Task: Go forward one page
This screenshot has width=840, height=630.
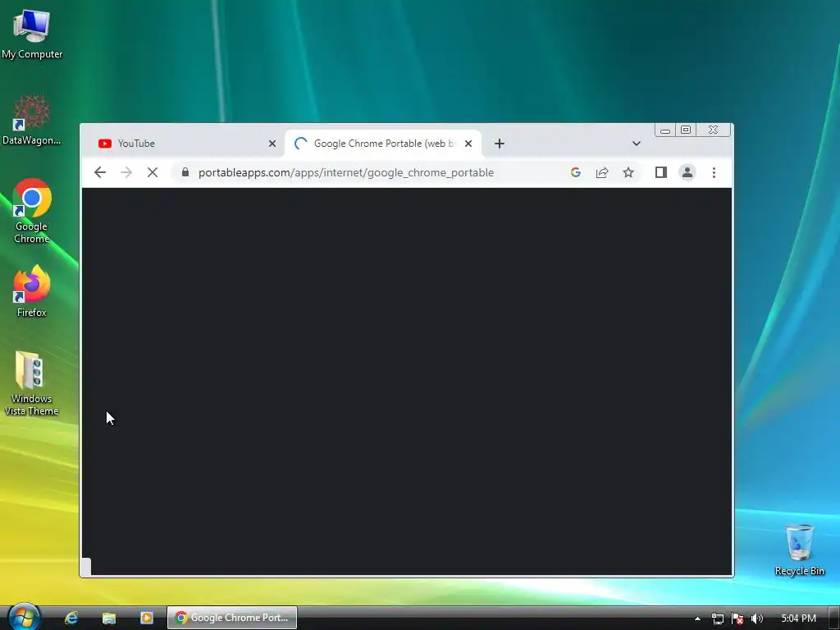Action: coord(126,172)
